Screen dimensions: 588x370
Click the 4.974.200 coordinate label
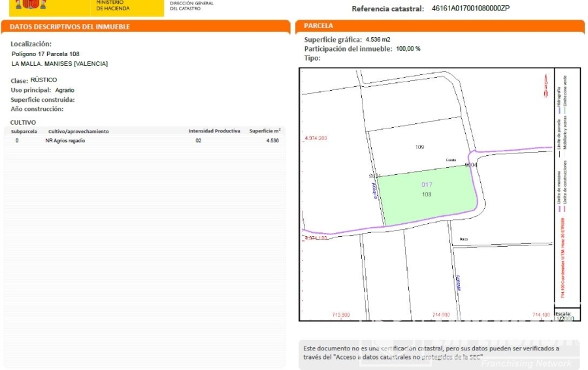coord(316,138)
